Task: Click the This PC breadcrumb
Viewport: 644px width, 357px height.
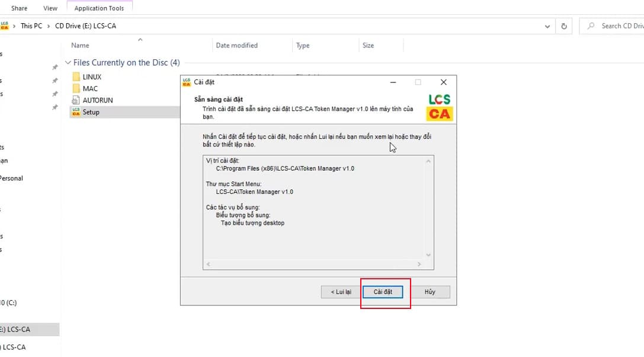Action: coord(31,26)
